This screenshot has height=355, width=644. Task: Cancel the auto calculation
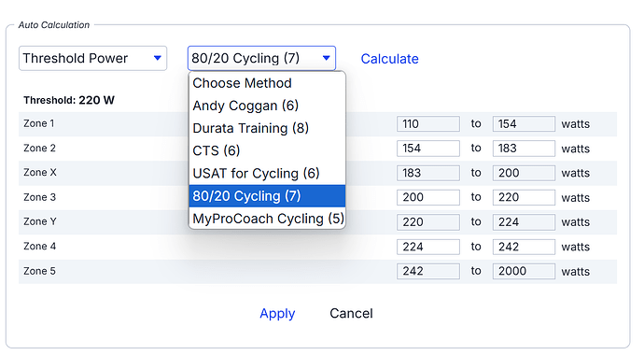click(351, 314)
